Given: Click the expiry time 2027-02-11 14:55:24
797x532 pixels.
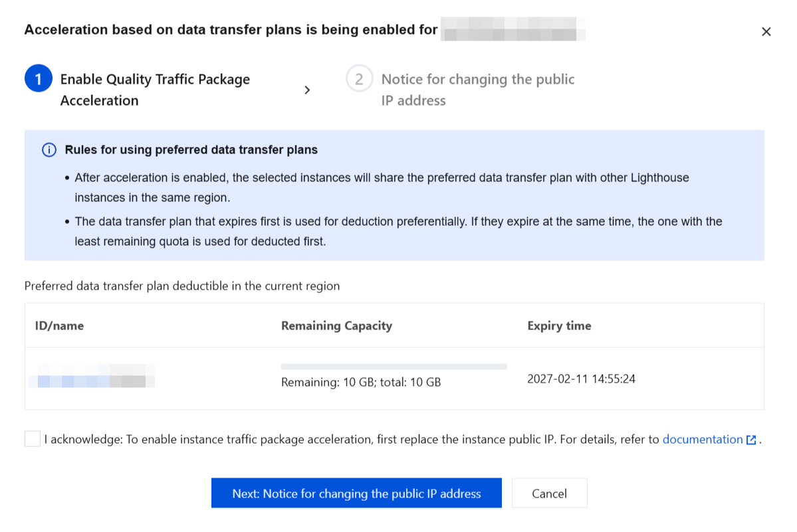Looking at the screenshot, I should point(581,379).
